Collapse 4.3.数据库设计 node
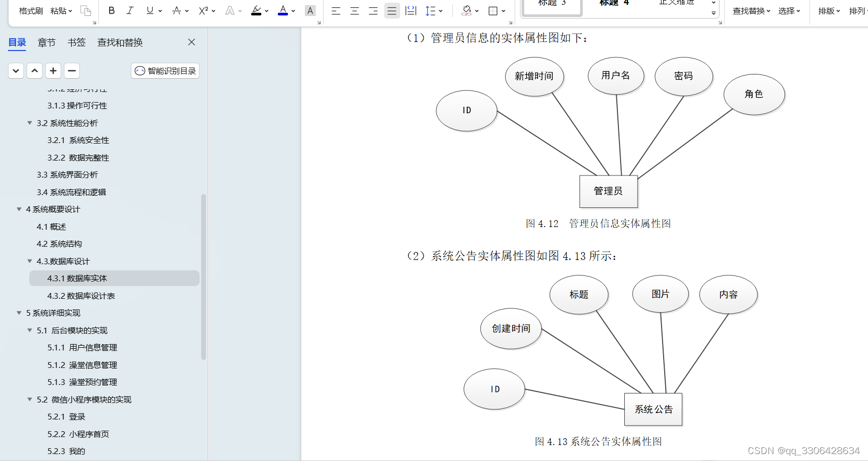868x461 pixels. click(x=30, y=261)
